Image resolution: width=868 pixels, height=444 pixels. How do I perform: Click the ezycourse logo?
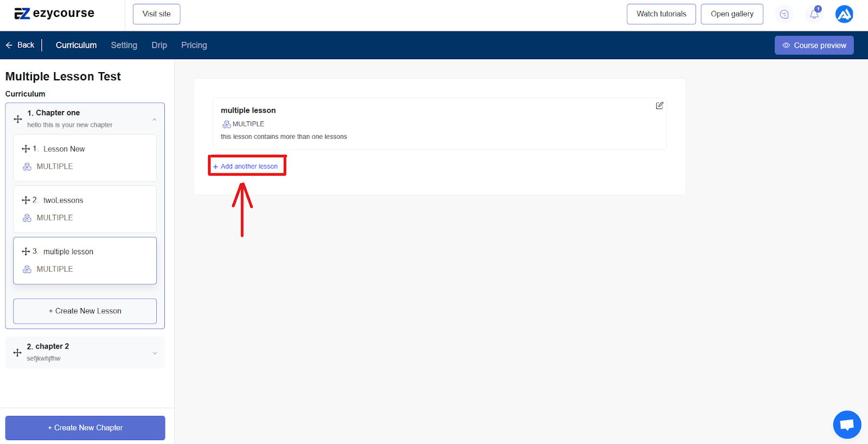tap(54, 14)
